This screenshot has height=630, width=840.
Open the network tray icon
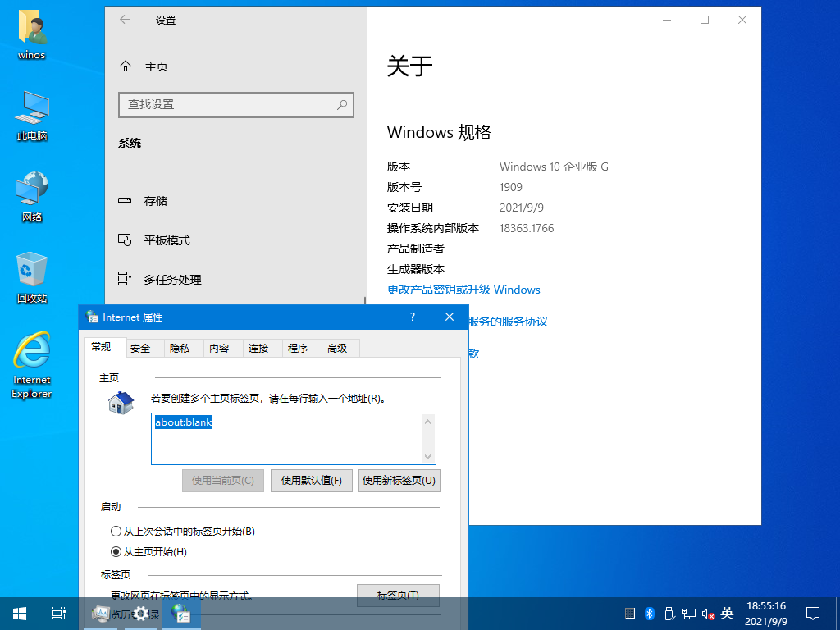688,614
